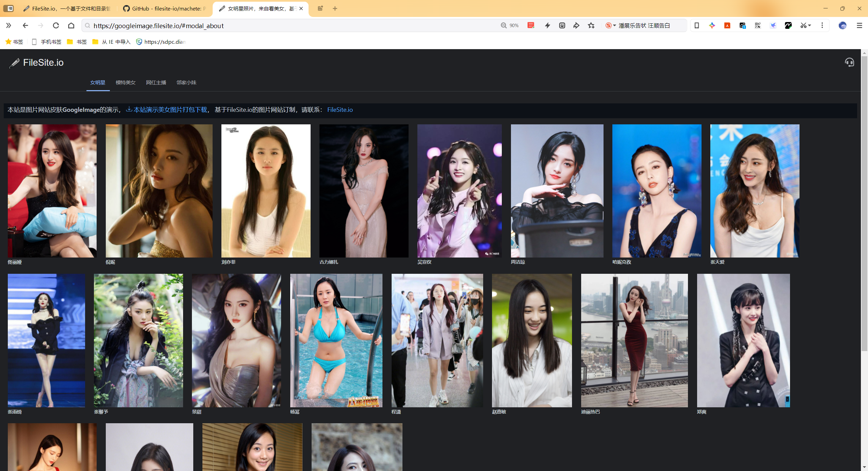The image size is (868, 471).
Task: Click the FileSite.io logo pen icon
Action: [14, 63]
